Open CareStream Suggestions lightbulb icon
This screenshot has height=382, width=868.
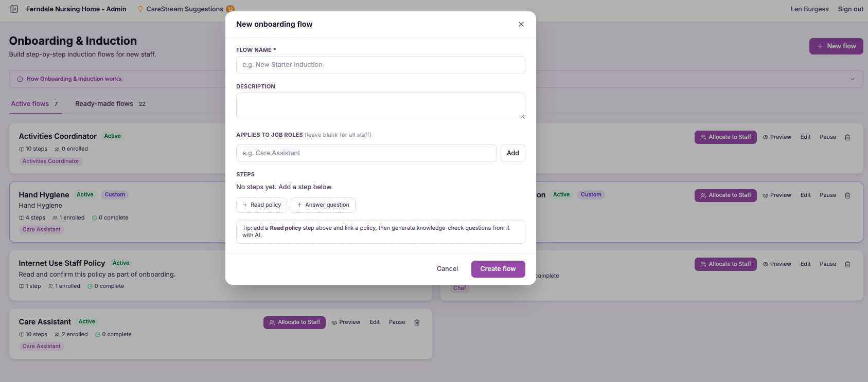[x=140, y=9]
